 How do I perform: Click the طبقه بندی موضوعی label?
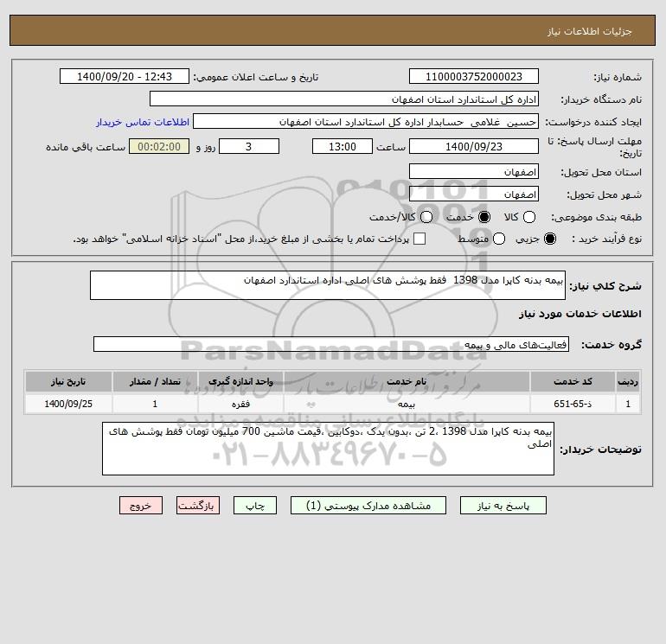click(596, 217)
